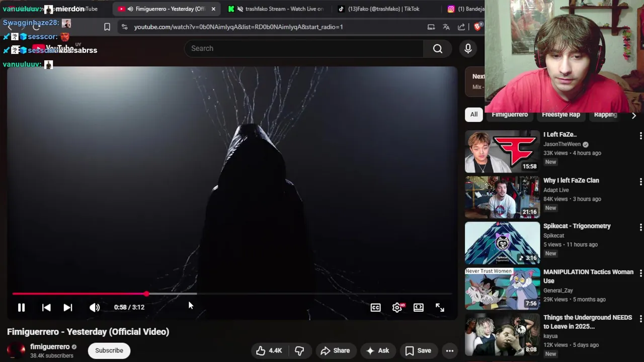644x362 pixels.
Task: Click the search magnifier button
Action: click(x=438, y=48)
